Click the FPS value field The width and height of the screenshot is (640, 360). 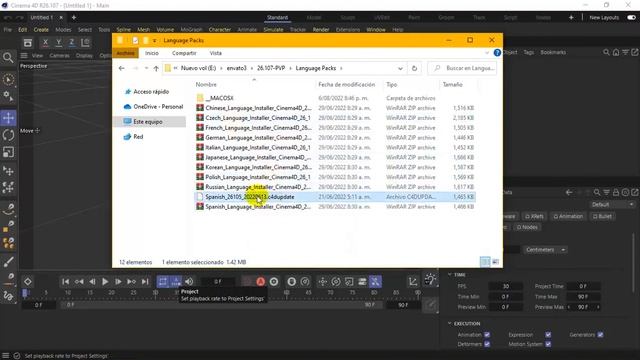(x=505, y=286)
